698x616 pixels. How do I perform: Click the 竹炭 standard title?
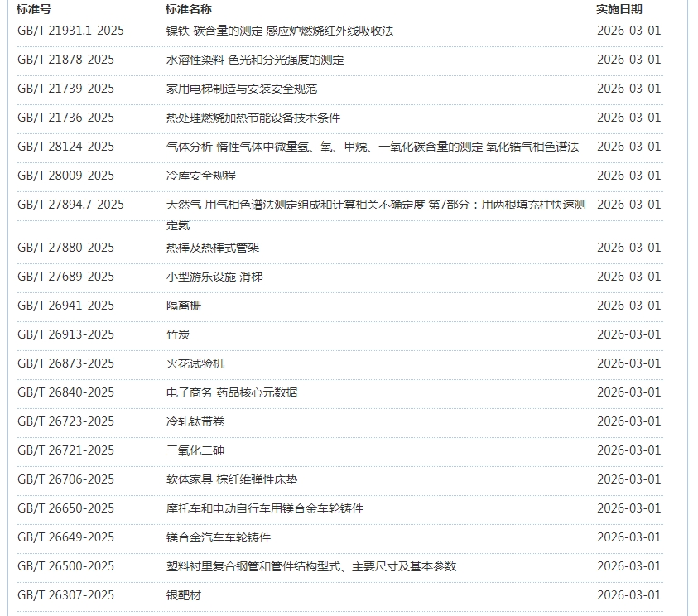(178, 334)
